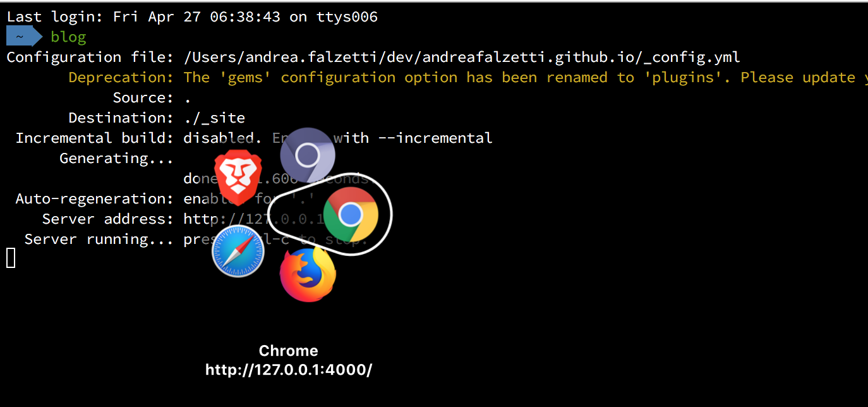Click the home directory "~" prompt segment

pyautogui.click(x=24, y=37)
